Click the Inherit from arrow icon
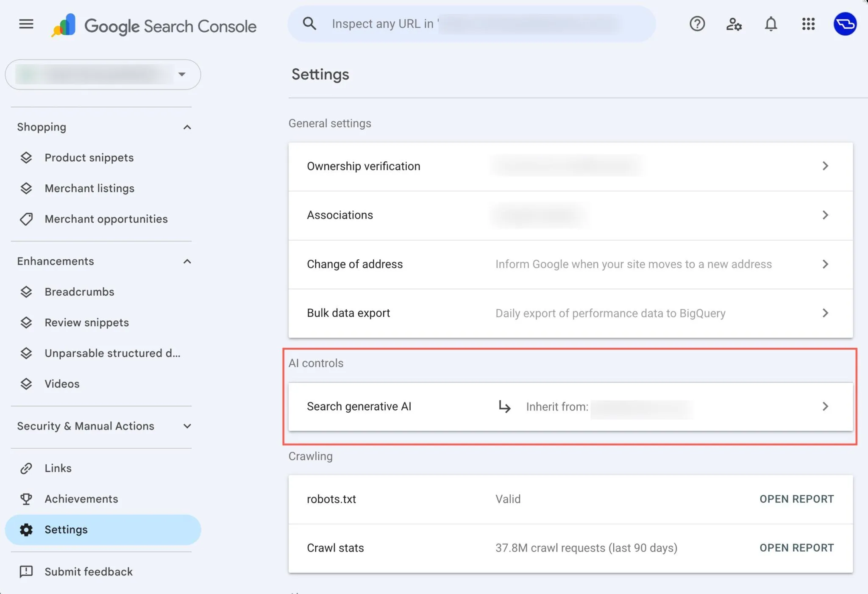This screenshot has width=868, height=594. click(x=504, y=406)
